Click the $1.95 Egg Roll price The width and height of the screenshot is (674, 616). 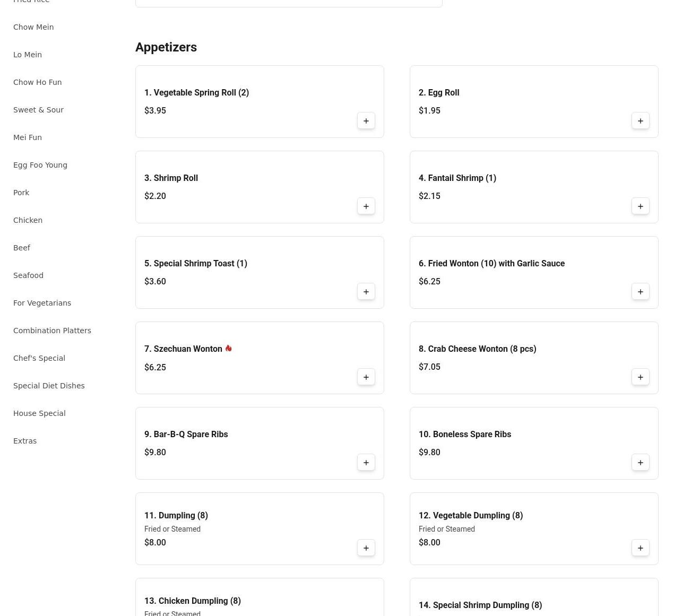pyautogui.click(x=429, y=110)
